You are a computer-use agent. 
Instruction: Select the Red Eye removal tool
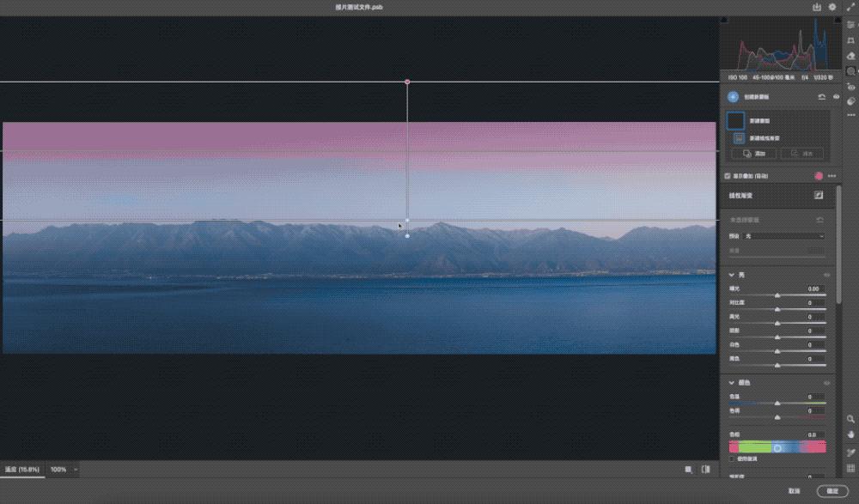850,87
